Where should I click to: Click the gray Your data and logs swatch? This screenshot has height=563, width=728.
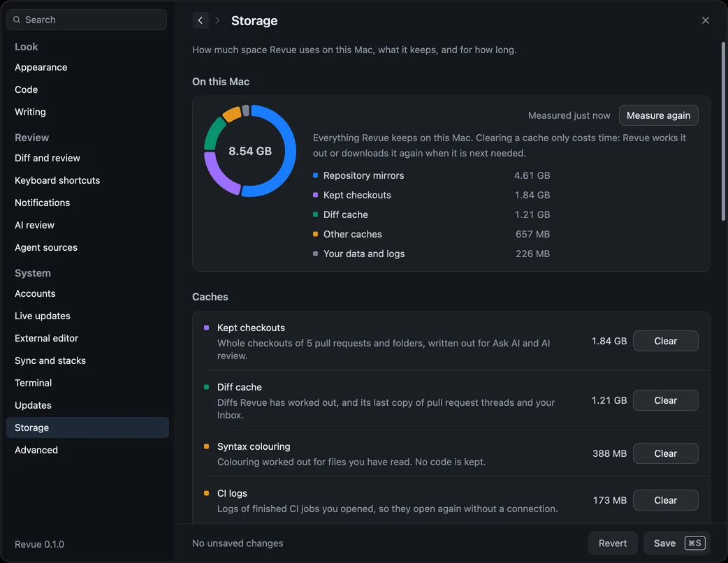pos(315,254)
